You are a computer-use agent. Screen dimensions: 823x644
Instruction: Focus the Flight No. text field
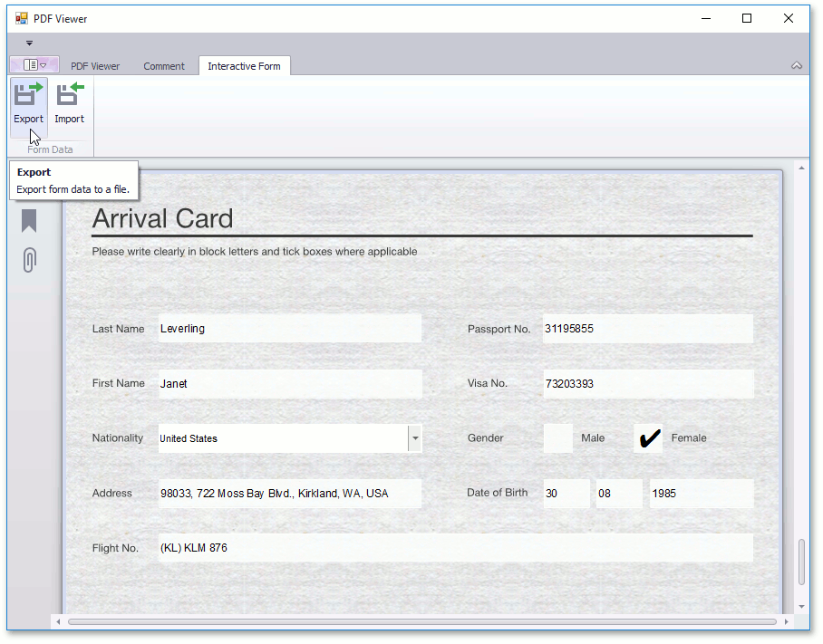(x=455, y=548)
